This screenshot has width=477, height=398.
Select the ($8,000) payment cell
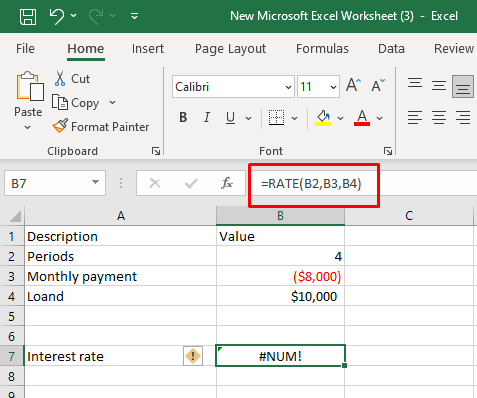point(280,276)
